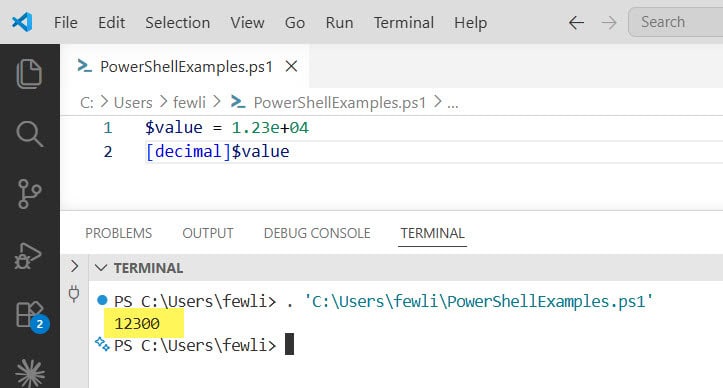Select the TERMINAL panel tab
723x388 pixels.
pyautogui.click(x=432, y=233)
